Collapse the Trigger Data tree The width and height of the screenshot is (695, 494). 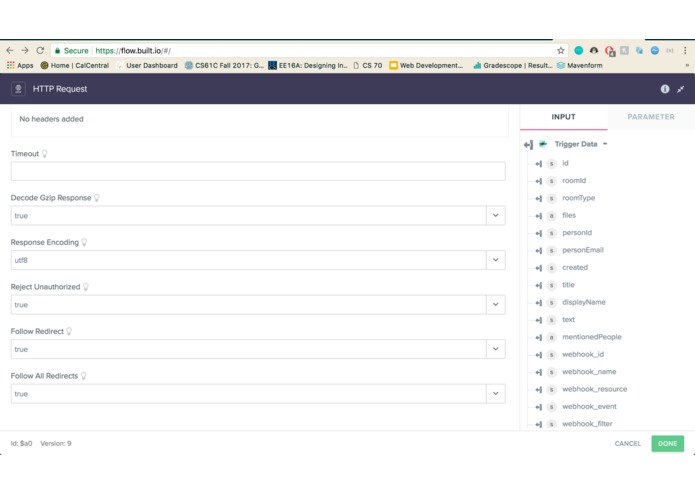(x=605, y=144)
